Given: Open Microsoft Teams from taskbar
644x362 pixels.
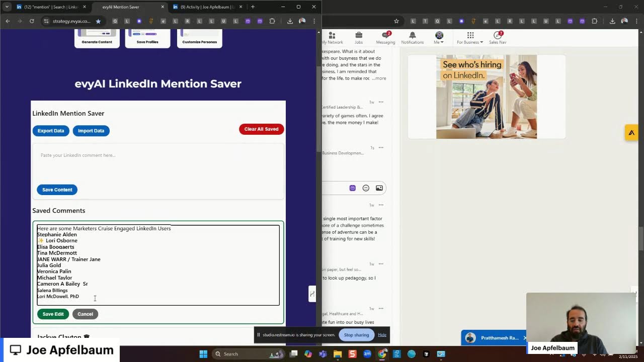Looking at the screenshot, I should pos(323,354).
